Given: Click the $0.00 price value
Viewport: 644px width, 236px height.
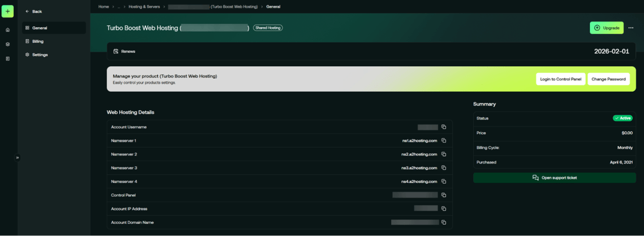Looking at the screenshot, I should (627, 133).
